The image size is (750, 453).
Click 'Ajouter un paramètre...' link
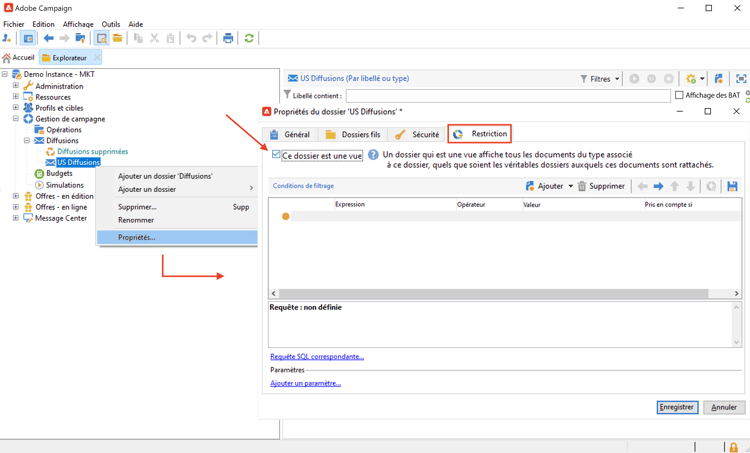(305, 383)
